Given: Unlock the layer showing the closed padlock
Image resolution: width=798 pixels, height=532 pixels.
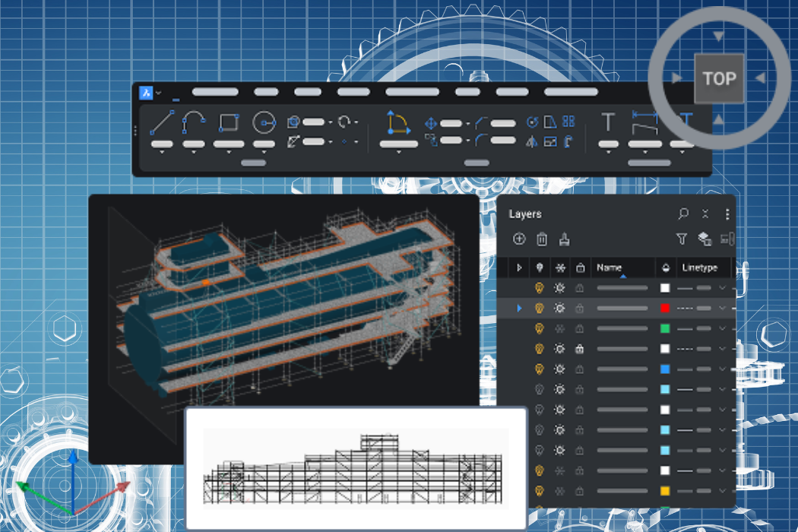Looking at the screenshot, I should (579, 349).
